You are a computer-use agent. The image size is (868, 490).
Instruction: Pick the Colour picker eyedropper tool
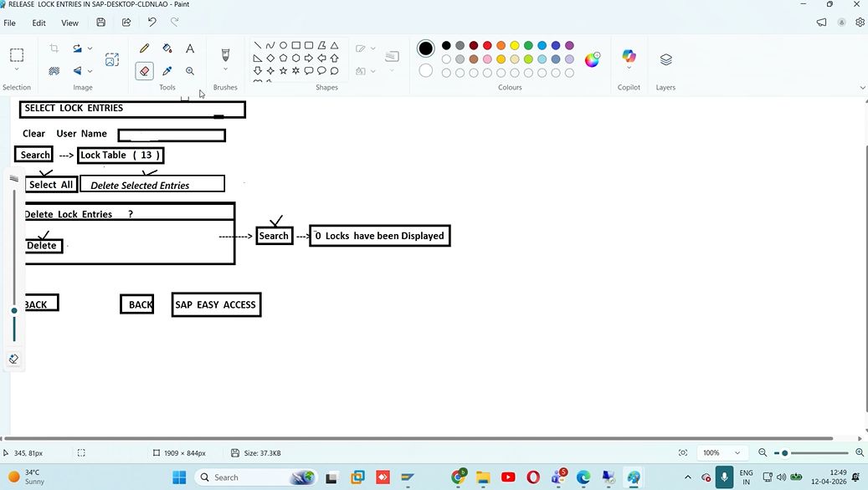167,72
